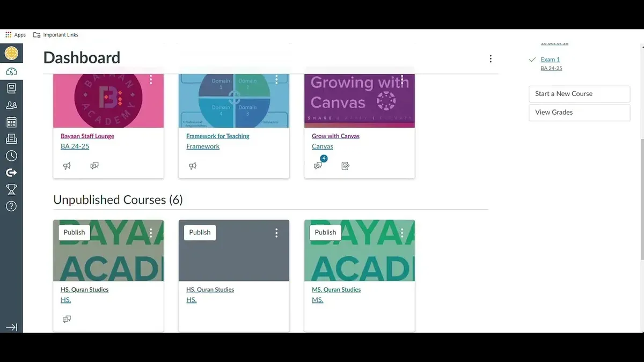Click the Framework for Teaching card image
Screen dimensions: 644x362
[x=234, y=101]
